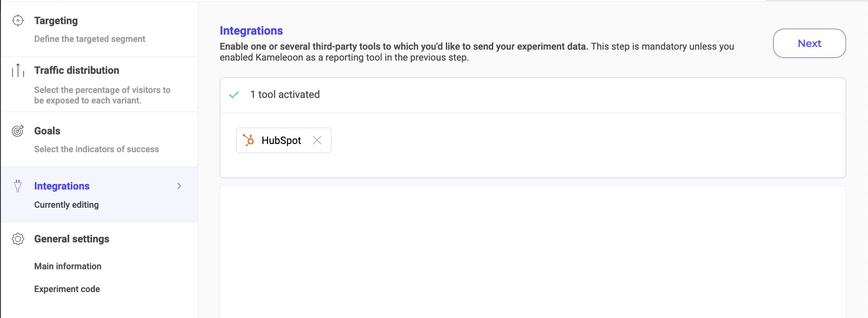The image size is (868, 318).
Task: Expand the Integrations chevron arrow
Action: click(x=179, y=186)
